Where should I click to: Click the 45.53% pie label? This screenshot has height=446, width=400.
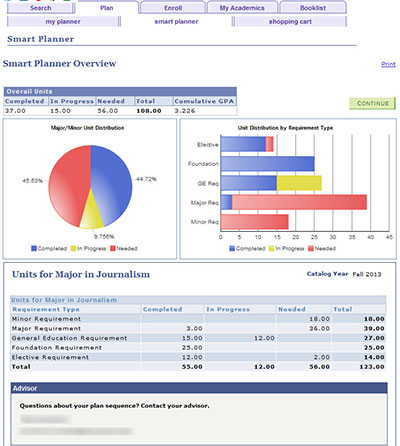32,181
